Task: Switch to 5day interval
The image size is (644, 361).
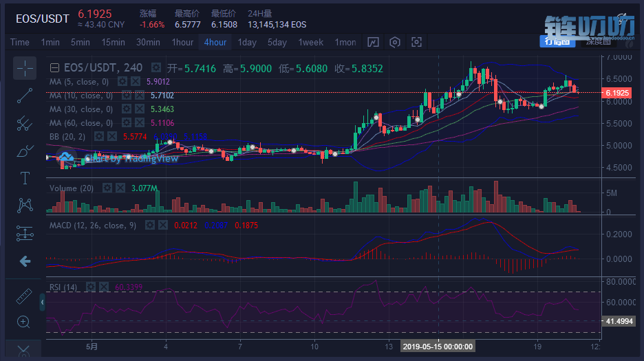Action: [x=277, y=43]
